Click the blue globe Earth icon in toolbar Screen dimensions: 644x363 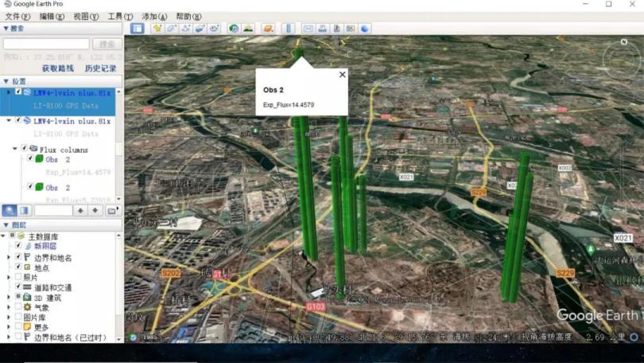(x=365, y=29)
